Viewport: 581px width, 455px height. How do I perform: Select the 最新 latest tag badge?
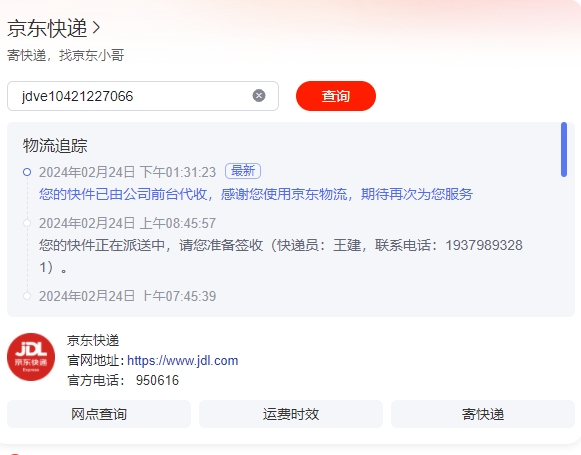click(243, 171)
